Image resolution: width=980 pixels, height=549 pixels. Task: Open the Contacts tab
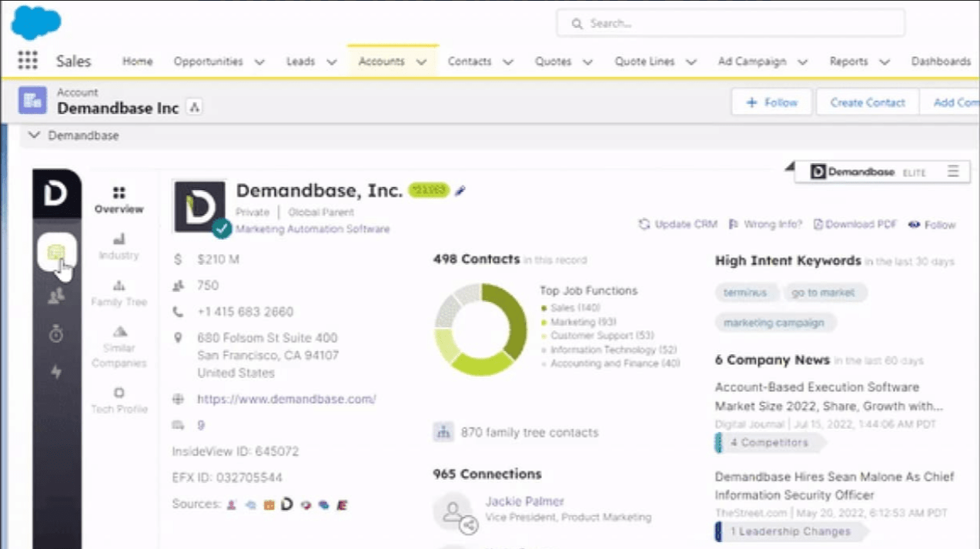tap(470, 61)
